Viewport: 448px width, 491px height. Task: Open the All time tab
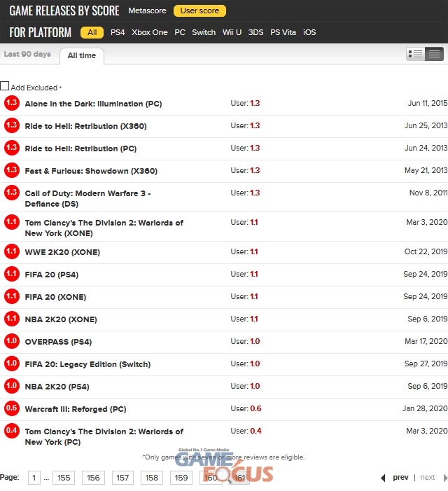pos(82,56)
